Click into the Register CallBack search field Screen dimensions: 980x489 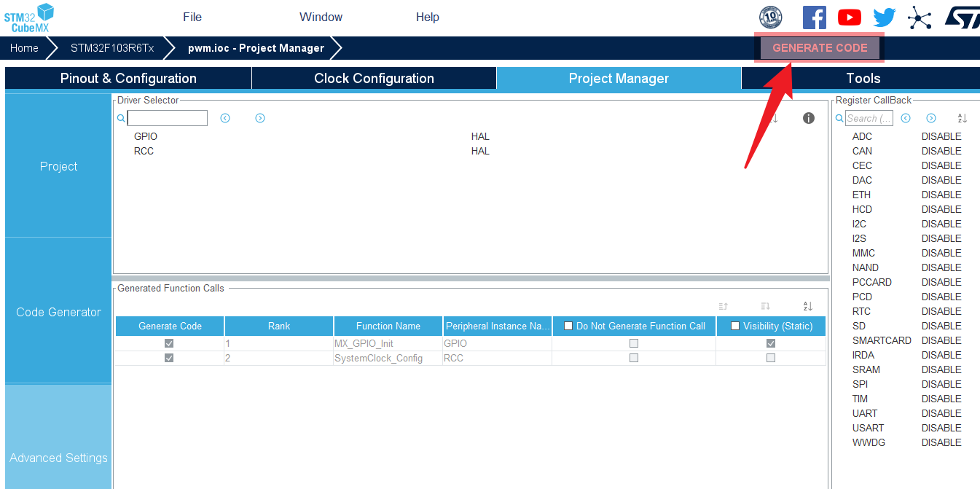(x=869, y=118)
